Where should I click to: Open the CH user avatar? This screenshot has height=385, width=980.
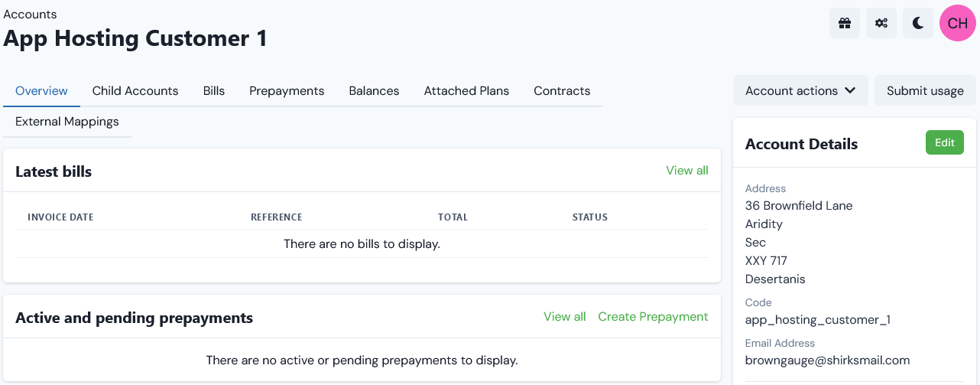click(958, 23)
